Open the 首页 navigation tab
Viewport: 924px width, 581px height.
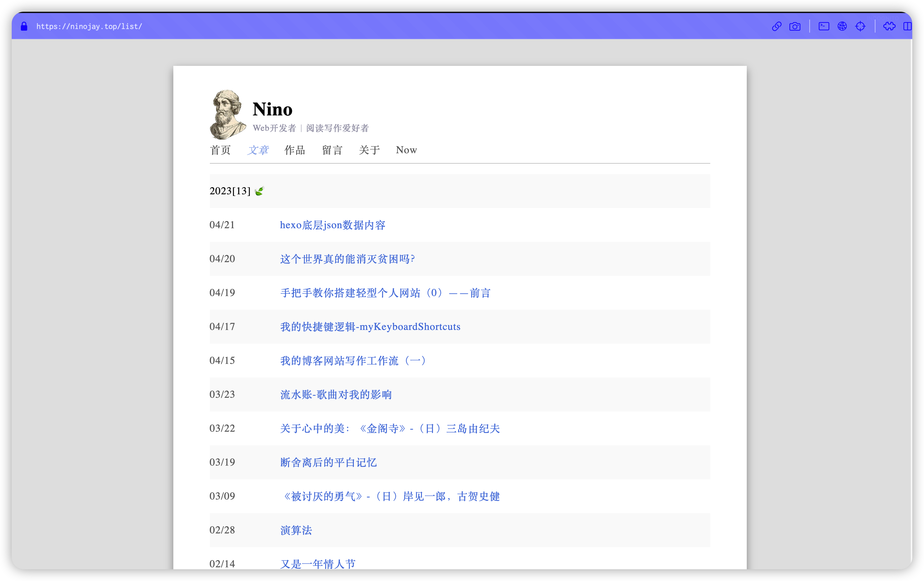(220, 150)
